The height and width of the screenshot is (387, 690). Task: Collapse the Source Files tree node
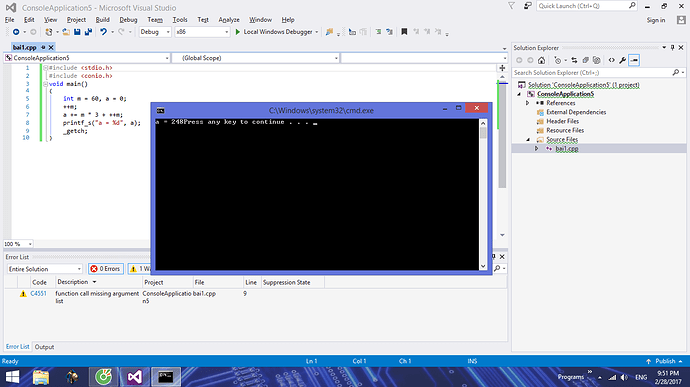pos(528,140)
